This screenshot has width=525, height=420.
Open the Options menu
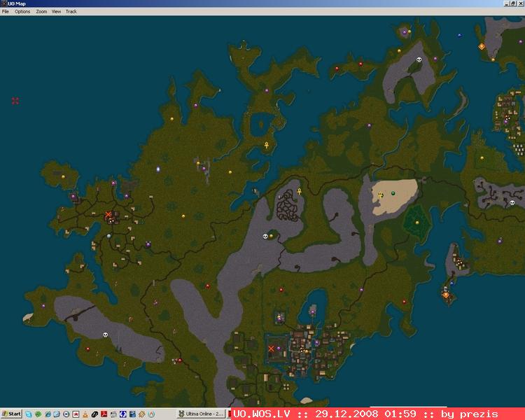[x=22, y=11]
